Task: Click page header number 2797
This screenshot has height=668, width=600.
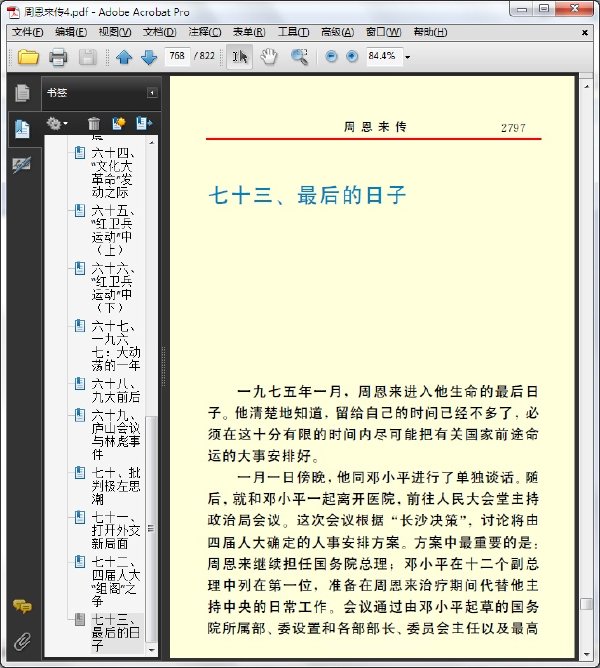Action: click(513, 127)
